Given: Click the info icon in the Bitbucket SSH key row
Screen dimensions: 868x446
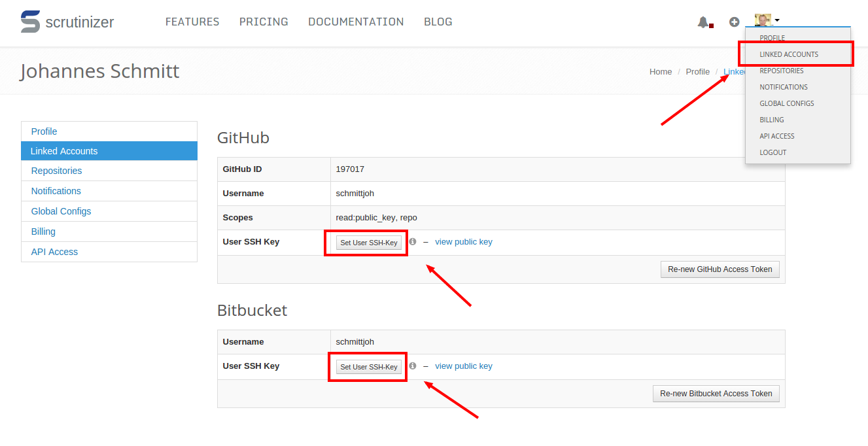Looking at the screenshot, I should point(413,366).
